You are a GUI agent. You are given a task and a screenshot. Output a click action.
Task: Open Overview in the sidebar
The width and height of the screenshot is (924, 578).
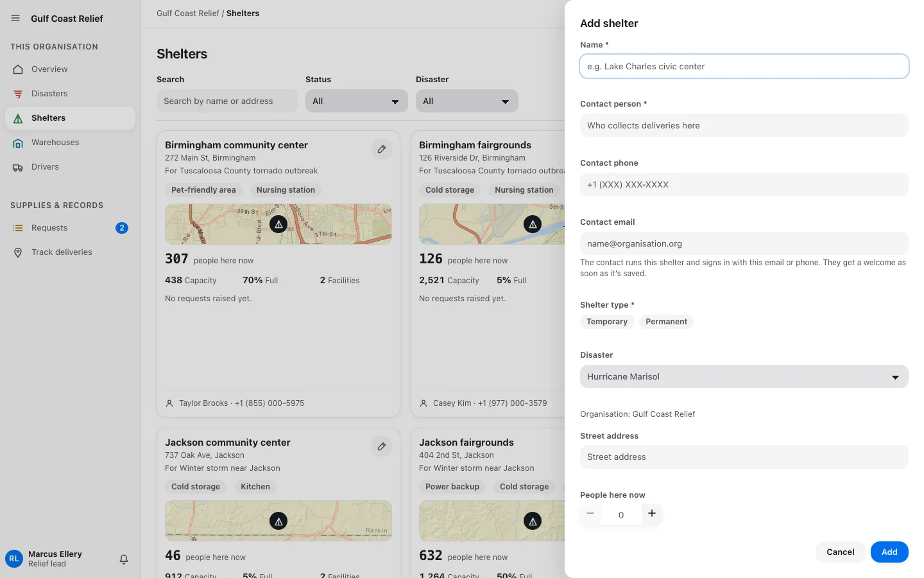[70, 69]
